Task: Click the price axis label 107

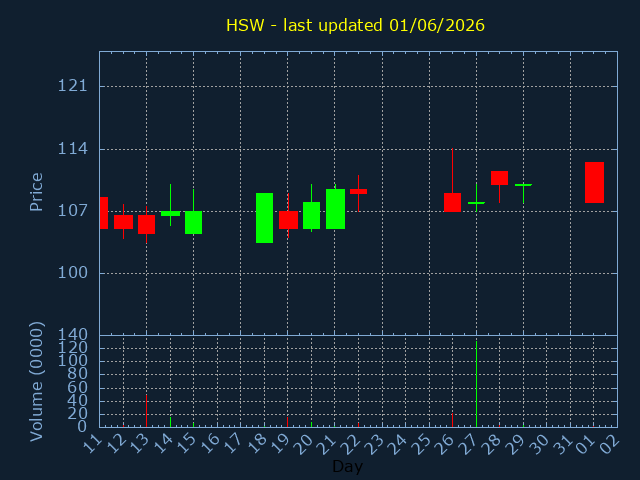Action: 73,211
